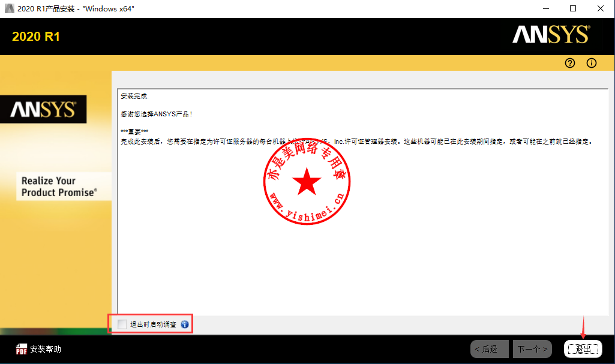Click the 安装完成 text line

pos(134,96)
